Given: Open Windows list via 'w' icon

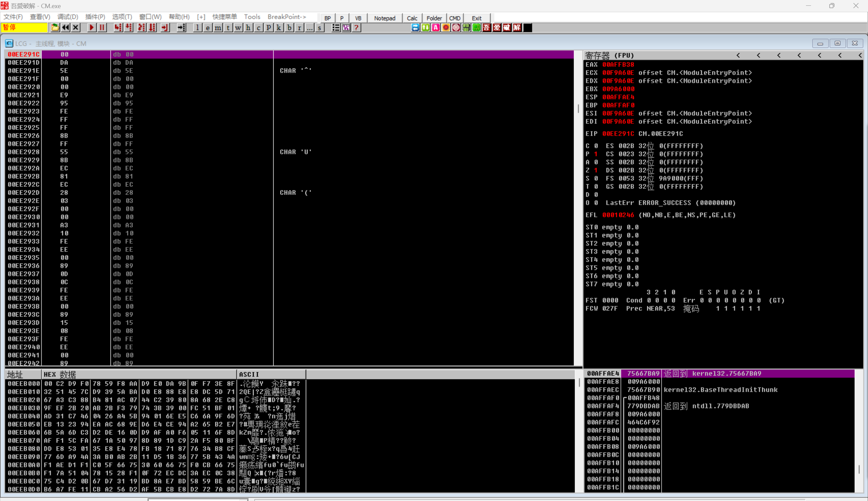Looking at the screenshot, I should (238, 27).
